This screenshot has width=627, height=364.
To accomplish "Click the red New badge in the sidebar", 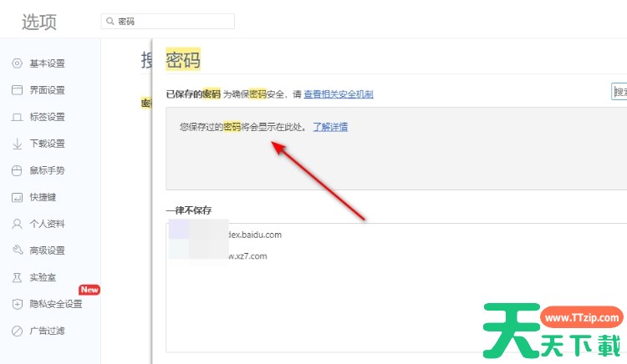I will 89,290.
